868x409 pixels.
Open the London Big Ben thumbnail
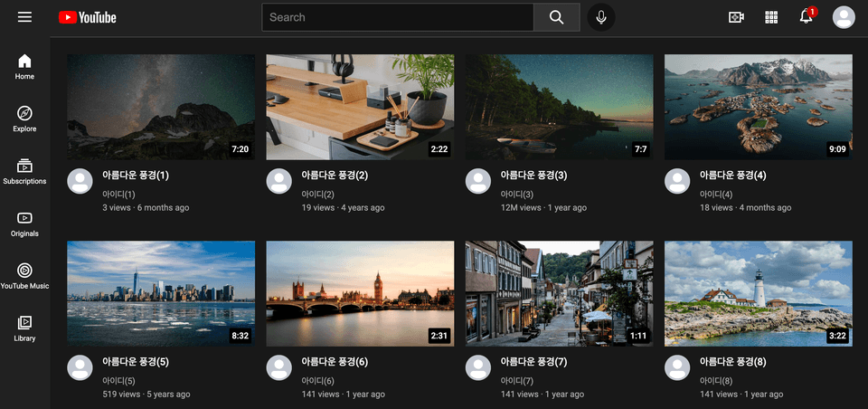coord(361,294)
